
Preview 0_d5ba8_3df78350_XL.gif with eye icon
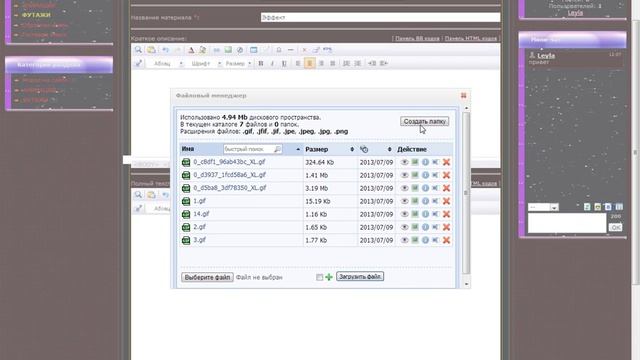click(404, 188)
